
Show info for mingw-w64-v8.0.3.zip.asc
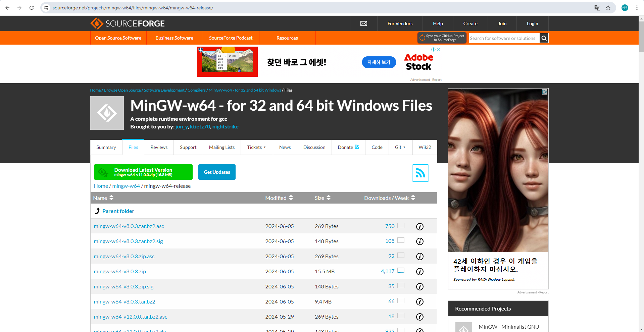pyautogui.click(x=420, y=257)
